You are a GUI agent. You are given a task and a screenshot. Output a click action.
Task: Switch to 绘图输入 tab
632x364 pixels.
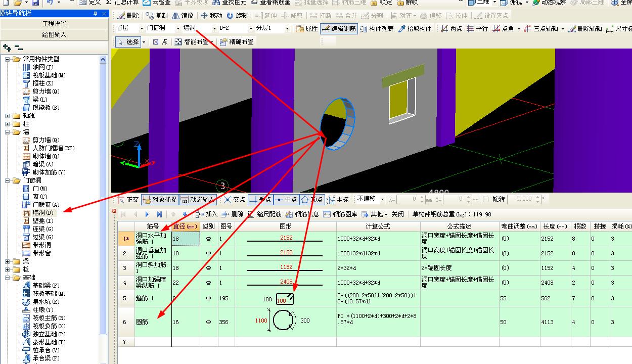tap(55, 35)
